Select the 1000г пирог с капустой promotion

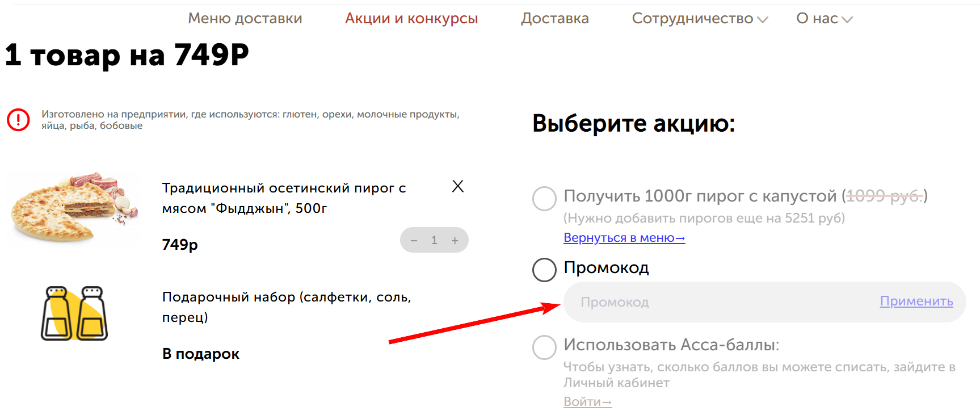click(x=544, y=199)
